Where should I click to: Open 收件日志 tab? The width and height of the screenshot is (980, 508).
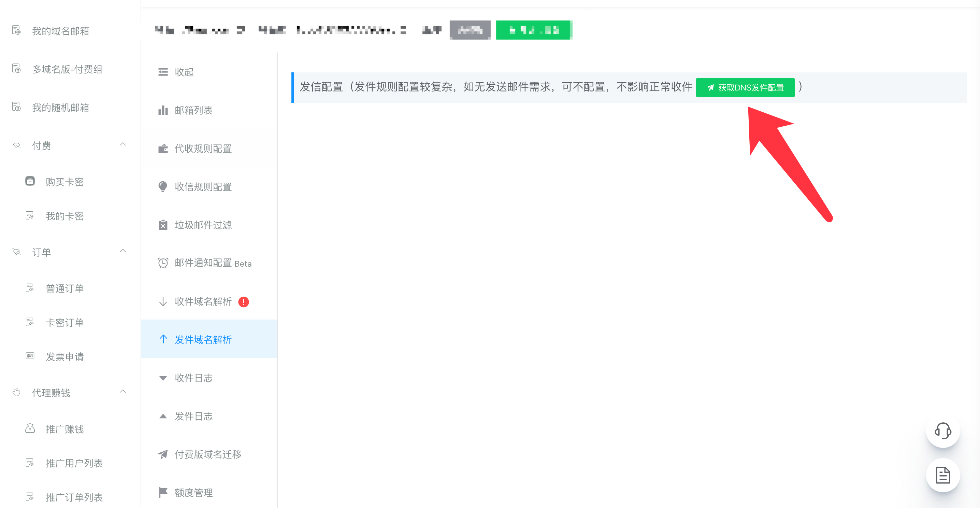209,378
